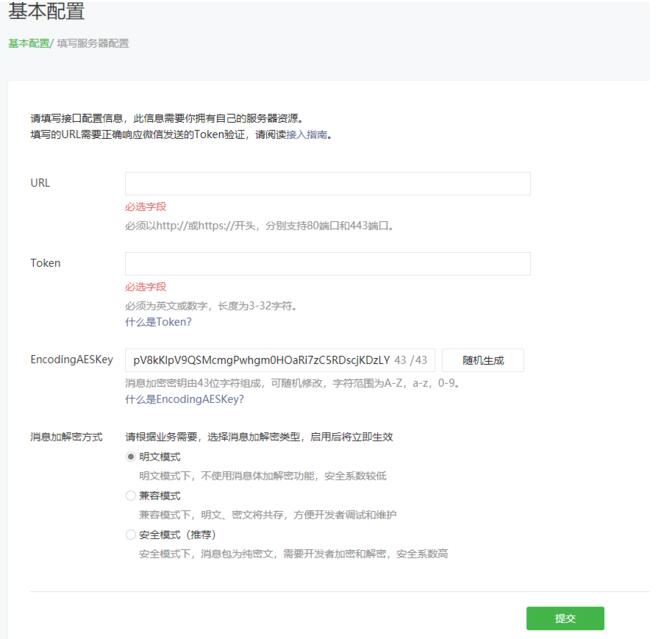Click the Token field label

tap(46, 263)
